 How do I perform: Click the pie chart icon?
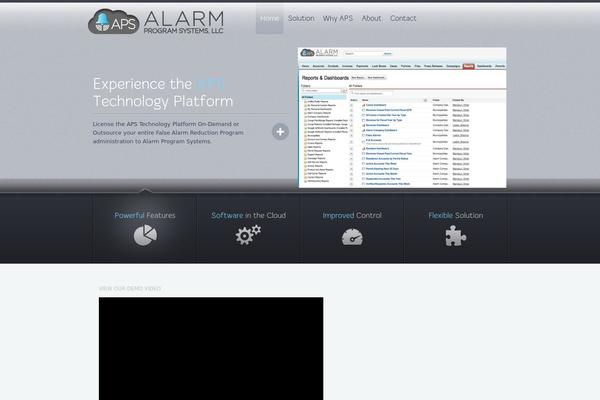tap(145, 235)
